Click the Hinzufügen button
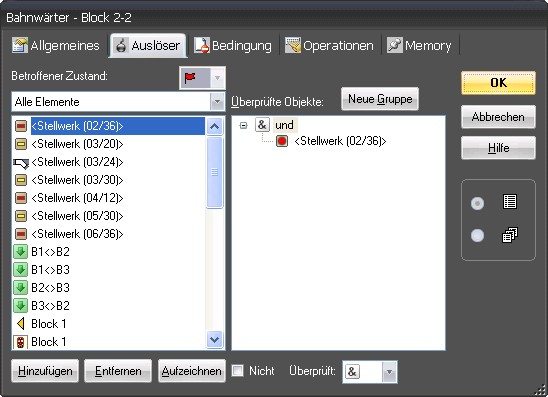Screen dimensions: 548x397 click(x=45, y=371)
